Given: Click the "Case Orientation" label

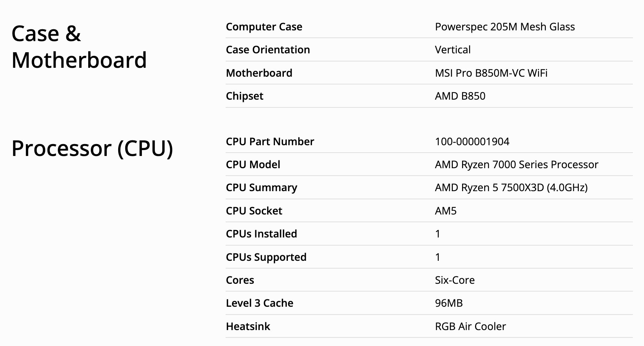Looking at the screenshot, I should tap(268, 50).
